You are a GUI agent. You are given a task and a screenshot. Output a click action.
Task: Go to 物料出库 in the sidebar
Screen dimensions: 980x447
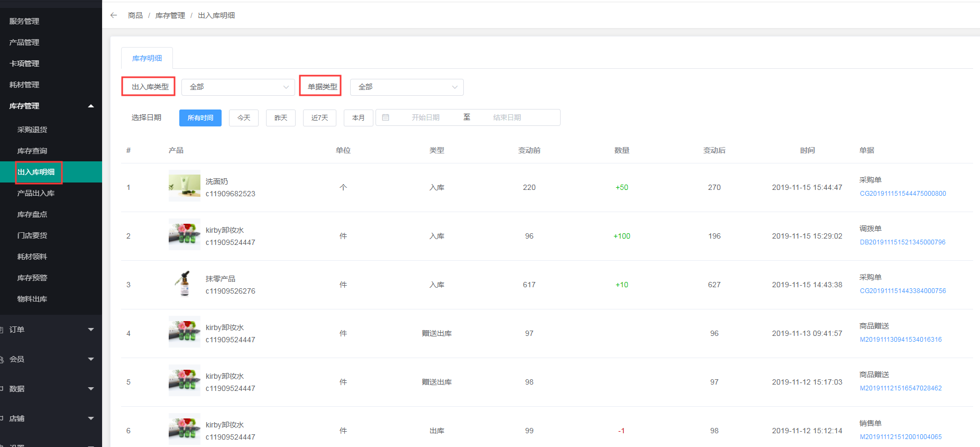[32, 299]
